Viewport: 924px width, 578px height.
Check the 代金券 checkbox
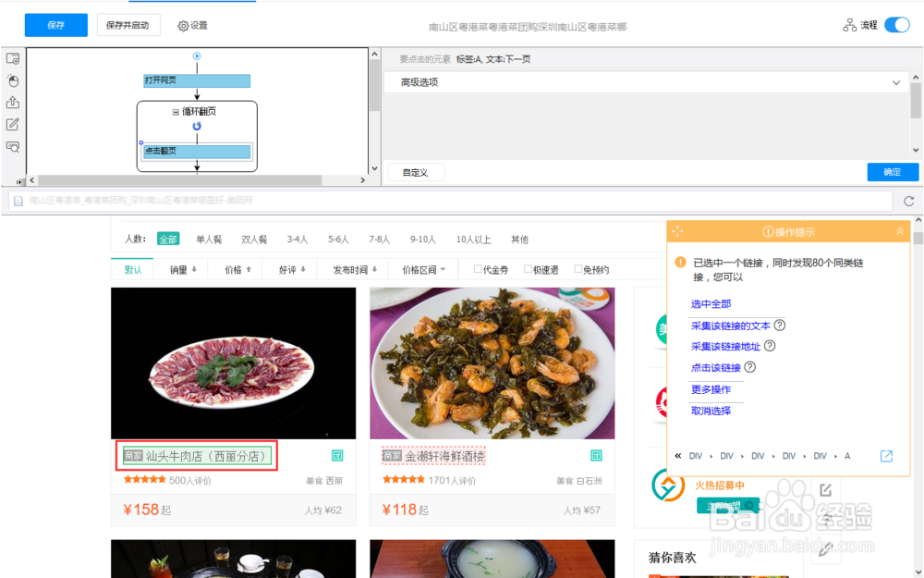478,269
